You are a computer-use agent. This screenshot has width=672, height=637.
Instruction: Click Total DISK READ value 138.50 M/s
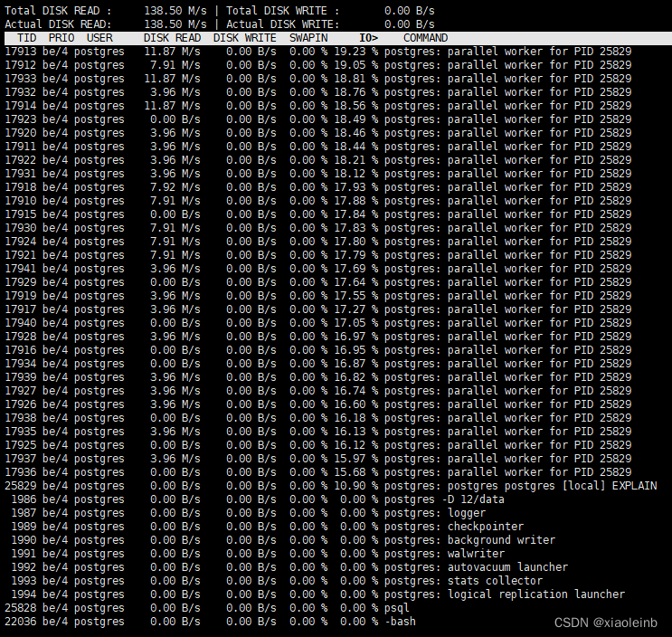[175, 11]
